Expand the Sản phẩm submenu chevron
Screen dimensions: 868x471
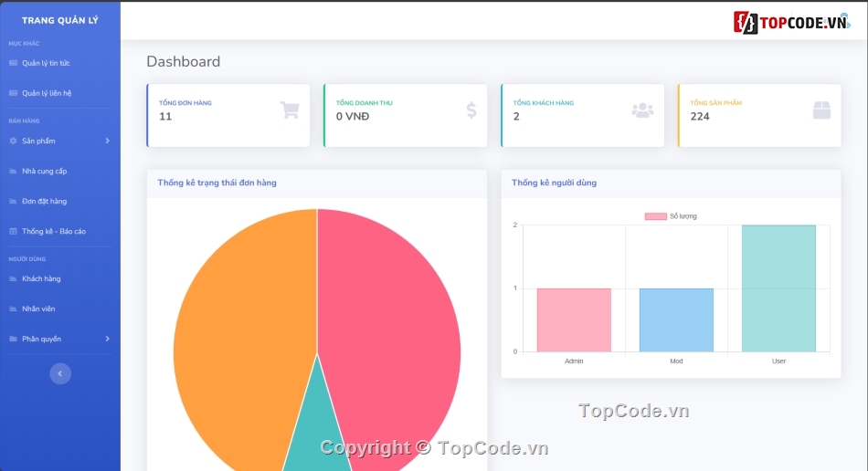point(107,141)
